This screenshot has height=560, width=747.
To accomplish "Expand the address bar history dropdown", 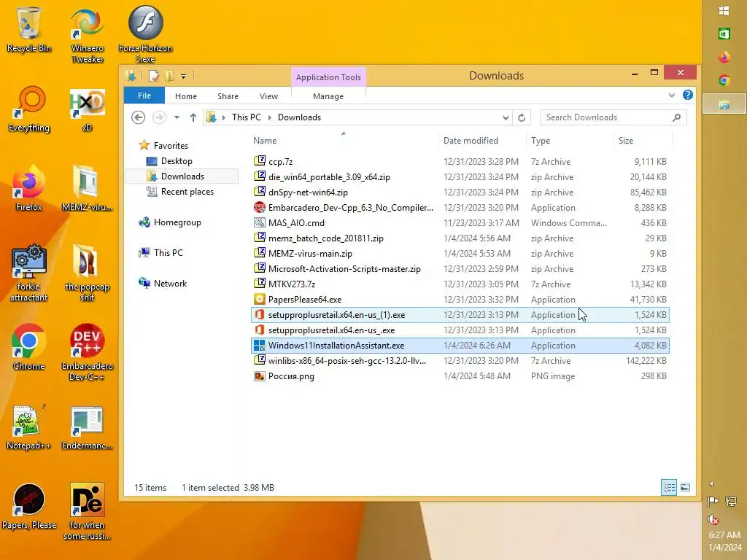I will click(x=506, y=117).
